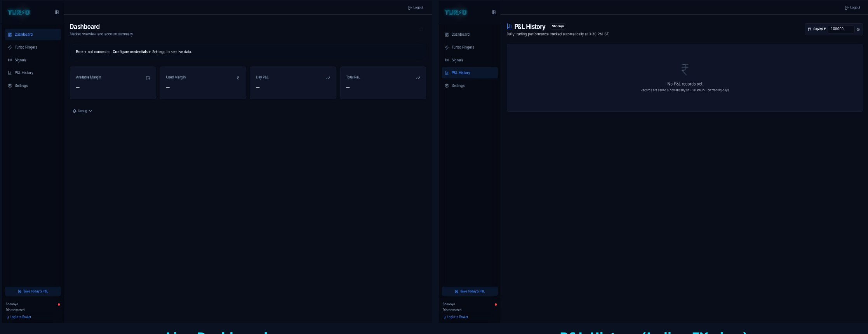This screenshot has height=334, width=868.
Task: Open P&L History in the Dashboard window sidebar
Action: pos(33,73)
